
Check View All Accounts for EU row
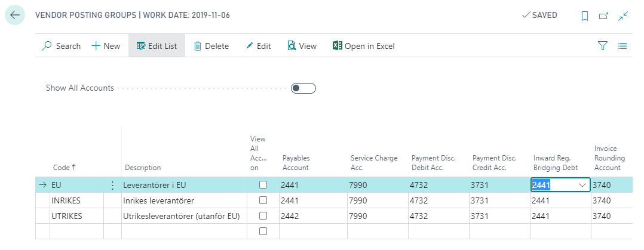263,185
